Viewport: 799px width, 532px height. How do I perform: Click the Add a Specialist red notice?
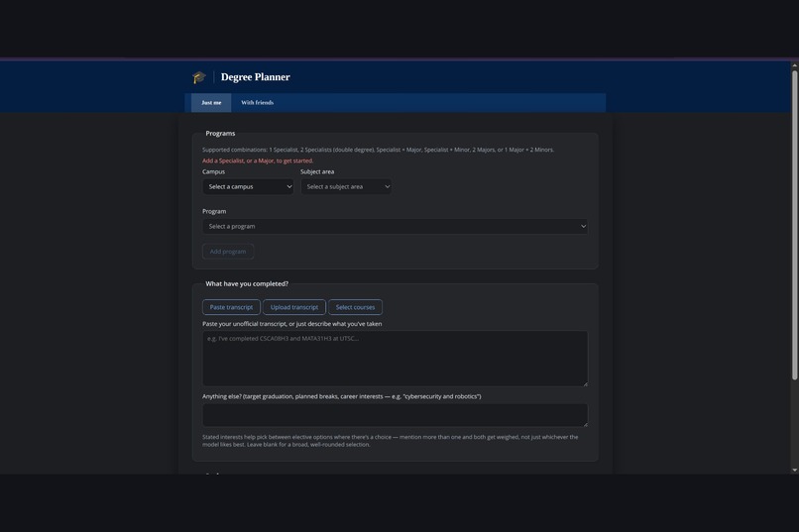(x=258, y=160)
